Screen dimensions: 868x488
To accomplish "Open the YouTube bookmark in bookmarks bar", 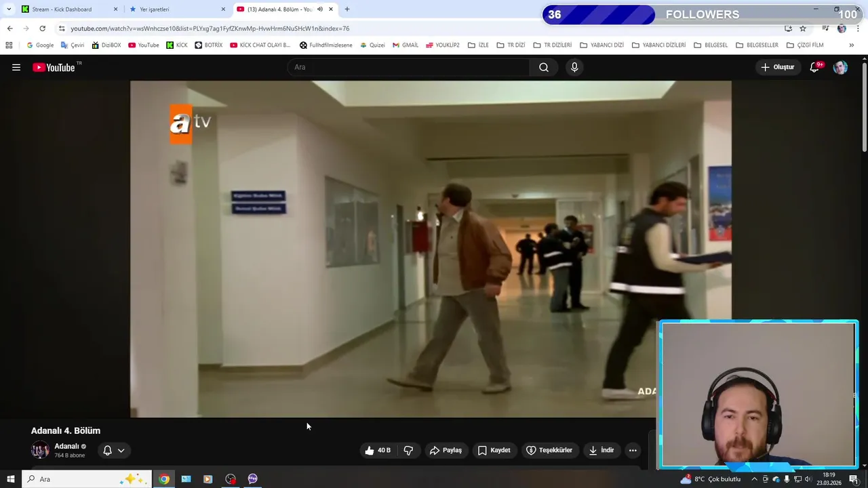I will tap(144, 45).
